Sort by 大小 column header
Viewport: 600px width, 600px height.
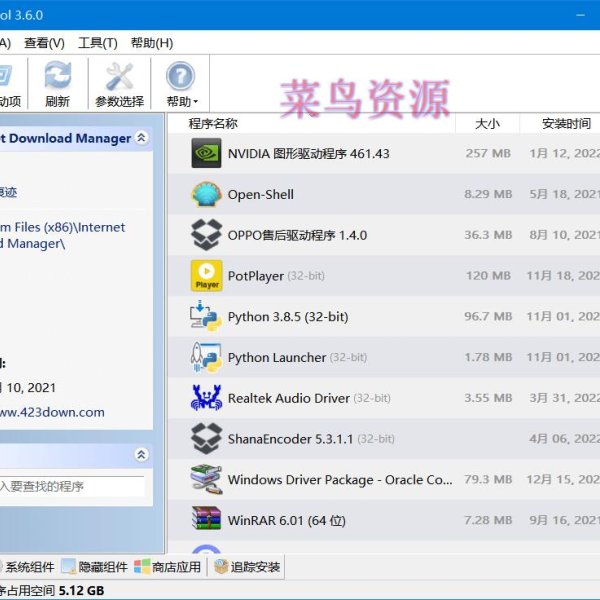coord(487,124)
